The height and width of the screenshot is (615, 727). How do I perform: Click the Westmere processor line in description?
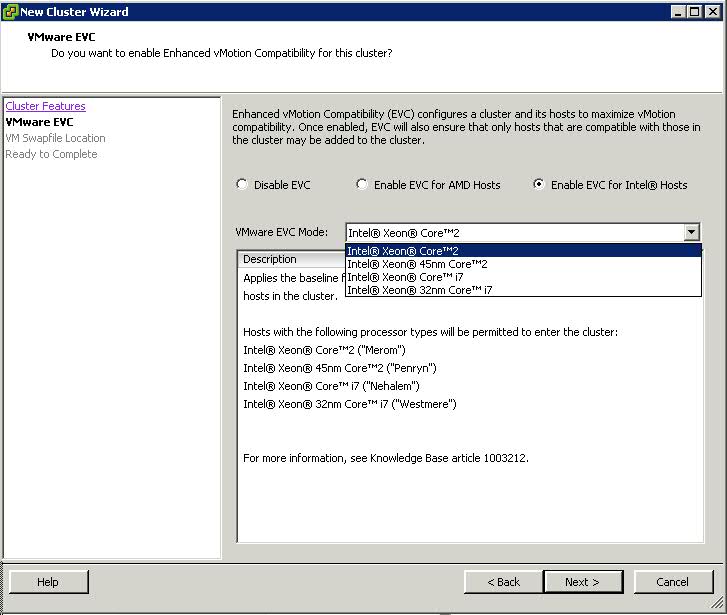[350, 404]
